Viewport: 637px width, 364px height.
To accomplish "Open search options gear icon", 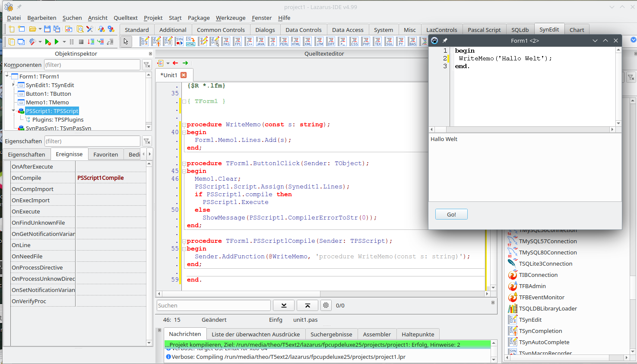I will [x=326, y=305].
